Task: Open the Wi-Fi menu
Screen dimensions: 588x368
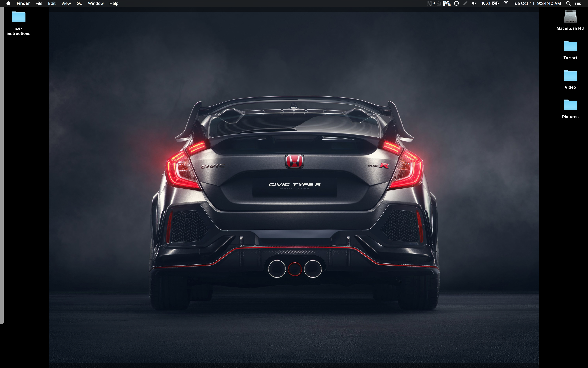Action: click(x=506, y=3)
